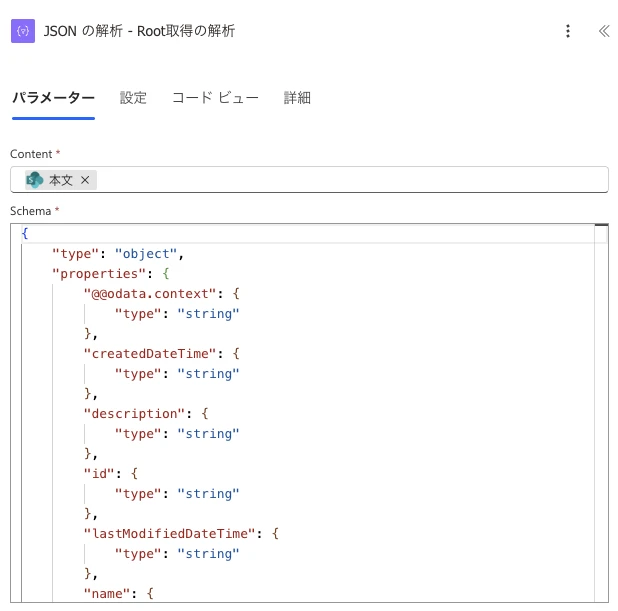Click the "createdDateTime" key in schema

click(x=150, y=354)
